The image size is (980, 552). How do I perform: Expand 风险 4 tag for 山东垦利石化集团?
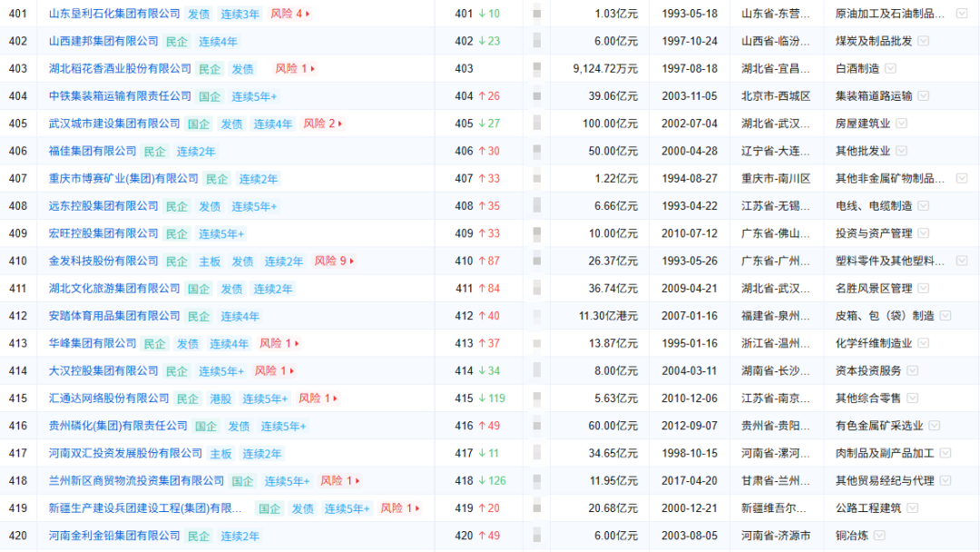(x=290, y=13)
